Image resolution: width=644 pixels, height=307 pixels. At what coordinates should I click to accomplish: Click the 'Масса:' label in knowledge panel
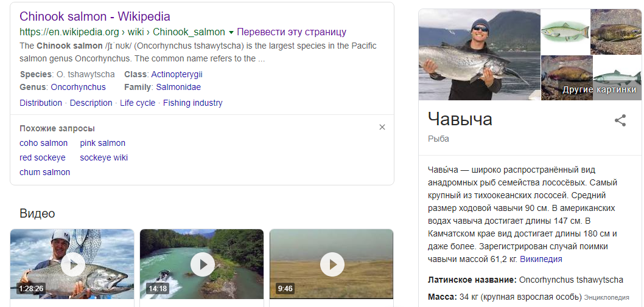[442, 297]
